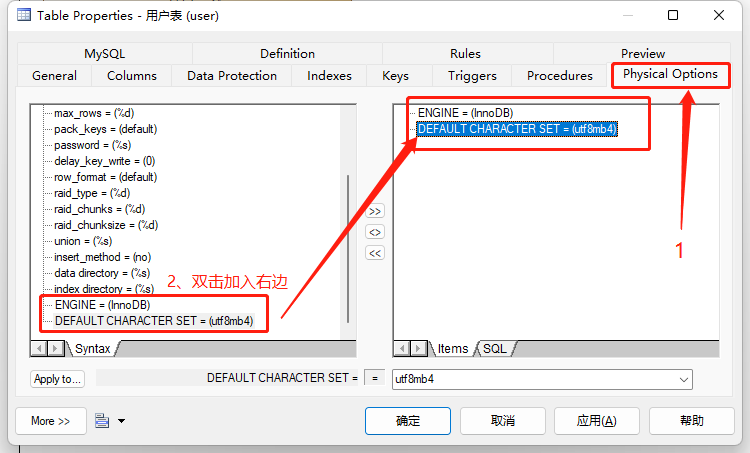
Task: Switch to the Preview tab
Action: coord(642,53)
